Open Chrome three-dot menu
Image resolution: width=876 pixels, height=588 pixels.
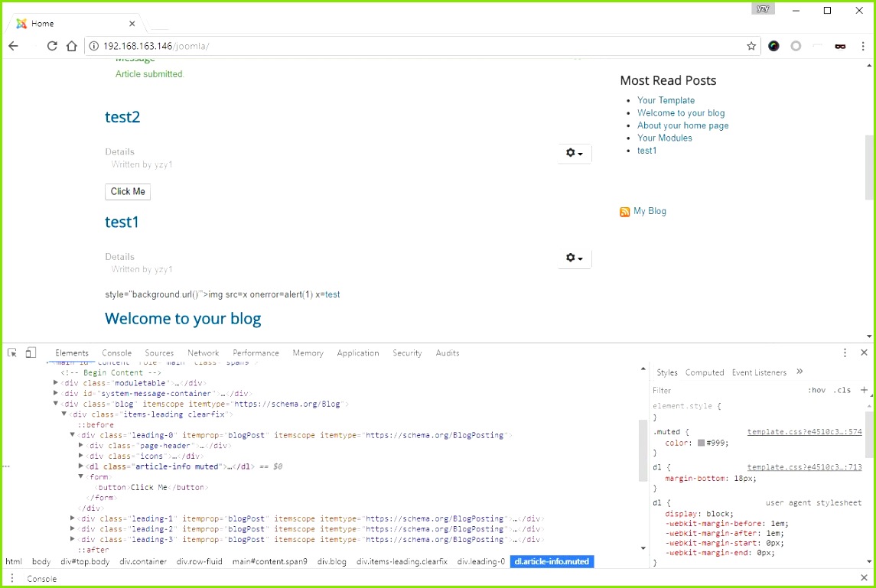click(863, 46)
